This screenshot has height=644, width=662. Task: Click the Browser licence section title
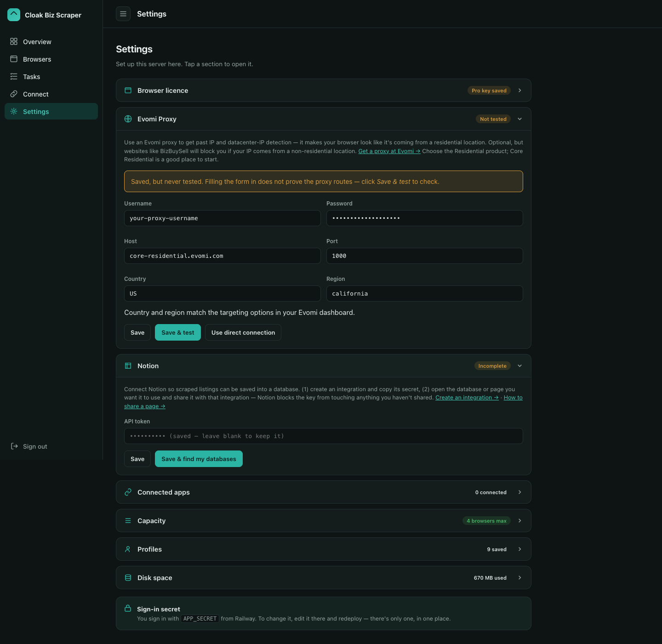click(x=163, y=91)
